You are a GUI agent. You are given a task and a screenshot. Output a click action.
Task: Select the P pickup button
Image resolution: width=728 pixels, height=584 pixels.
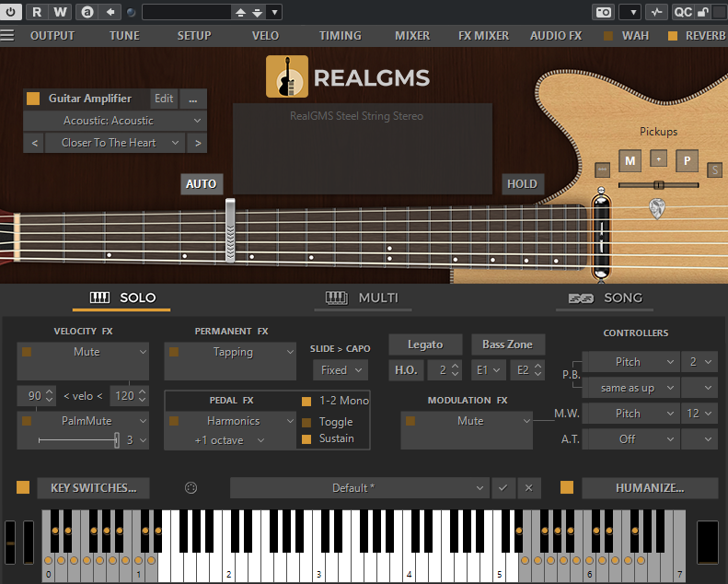coord(687,161)
